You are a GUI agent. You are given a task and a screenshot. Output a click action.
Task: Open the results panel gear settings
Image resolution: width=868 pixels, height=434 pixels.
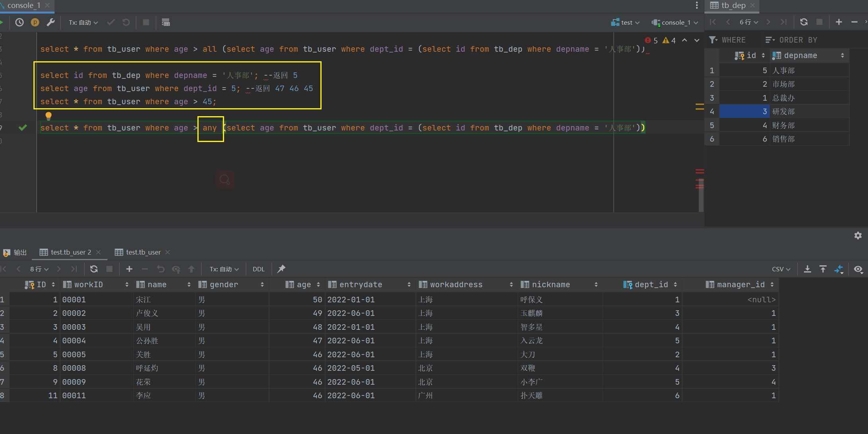[x=858, y=235]
